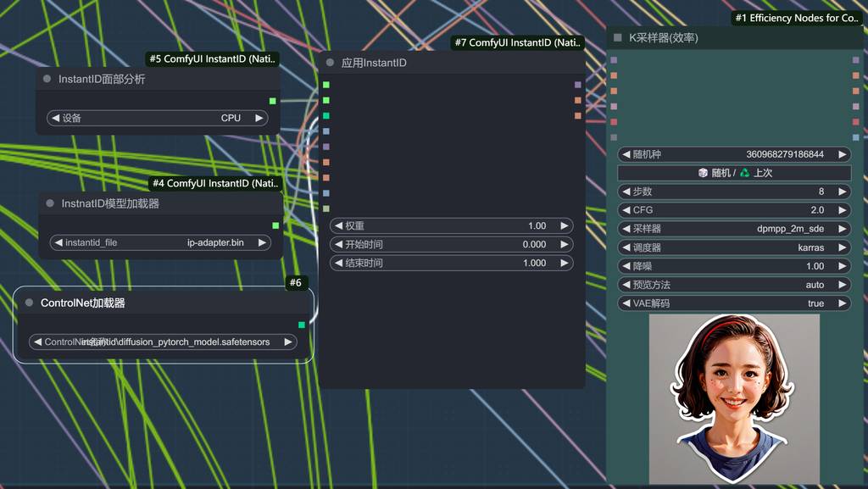Click the top purple output port of 应用InstantID
The height and width of the screenshot is (489, 868).
pyautogui.click(x=577, y=85)
